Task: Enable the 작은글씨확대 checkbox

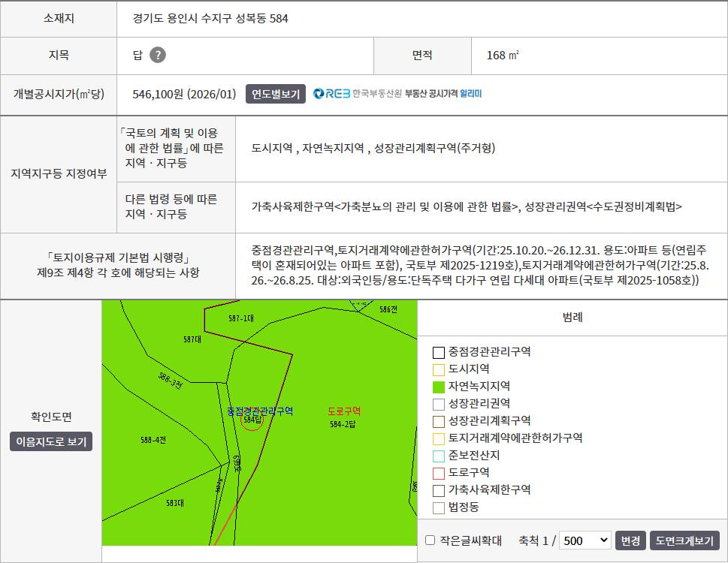Action: [x=430, y=540]
